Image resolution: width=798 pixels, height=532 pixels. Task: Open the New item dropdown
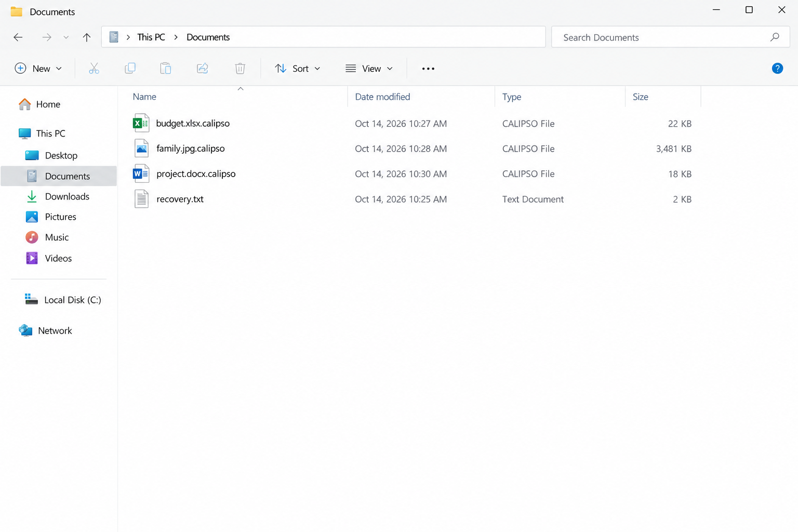point(38,69)
